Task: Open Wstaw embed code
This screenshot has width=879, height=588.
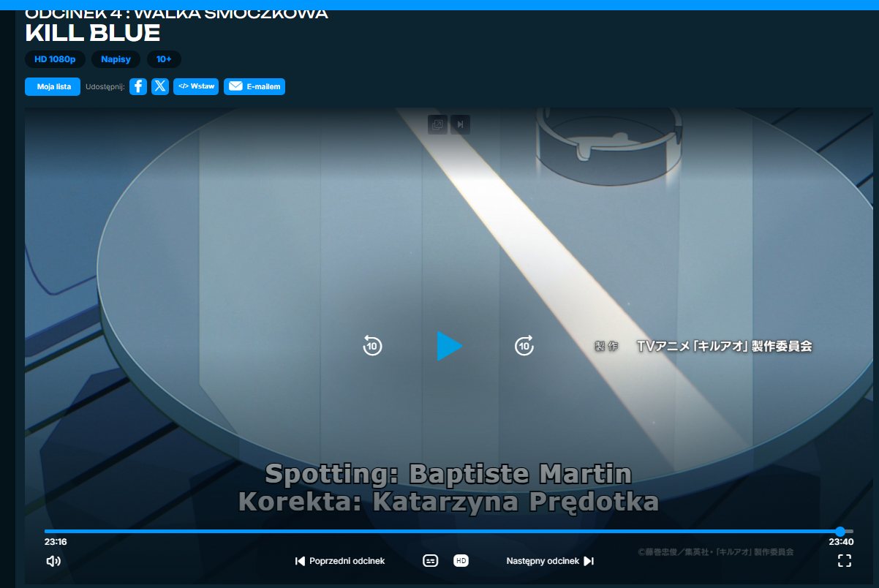Action: [196, 86]
